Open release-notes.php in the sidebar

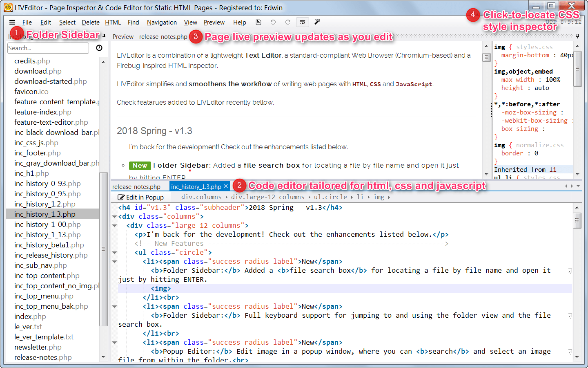[x=43, y=357]
